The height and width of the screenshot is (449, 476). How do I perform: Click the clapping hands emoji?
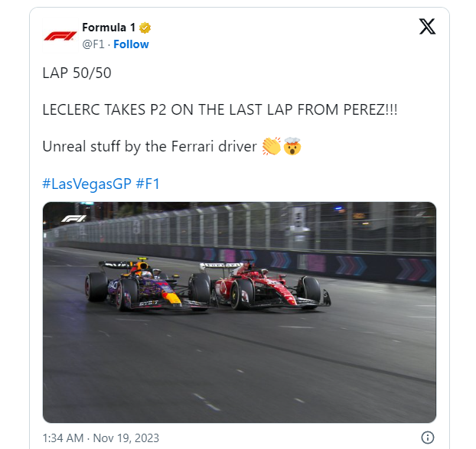tap(271, 146)
